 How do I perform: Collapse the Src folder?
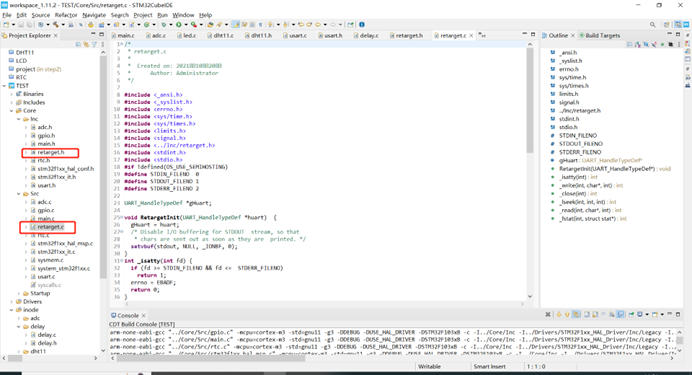click(x=19, y=194)
